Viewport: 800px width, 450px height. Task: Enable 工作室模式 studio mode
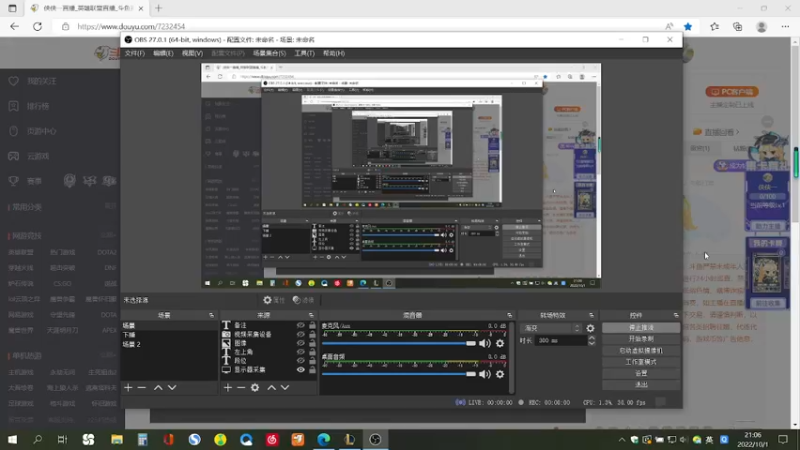pos(641,362)
